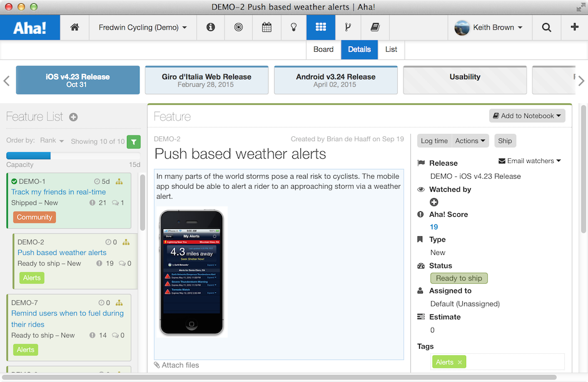Open Push based weather alerts feature link
This screenshot has width=588, height=382.
coord(62,253)
